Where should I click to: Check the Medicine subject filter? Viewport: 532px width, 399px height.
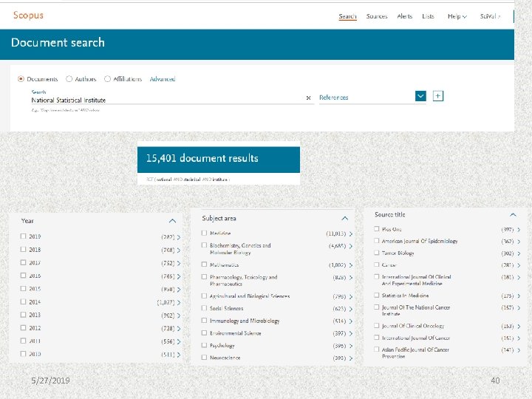point(204,233)
